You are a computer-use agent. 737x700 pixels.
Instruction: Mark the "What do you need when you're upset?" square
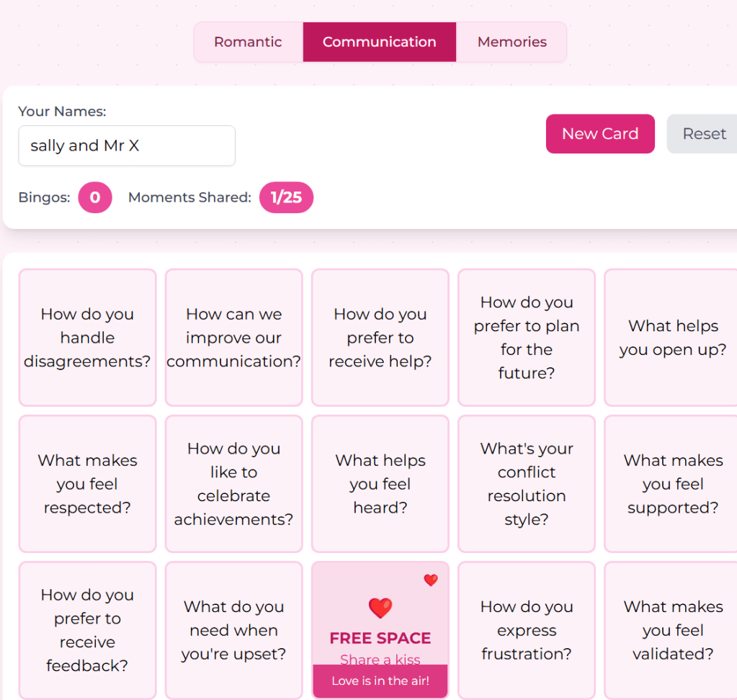(233, 630)
